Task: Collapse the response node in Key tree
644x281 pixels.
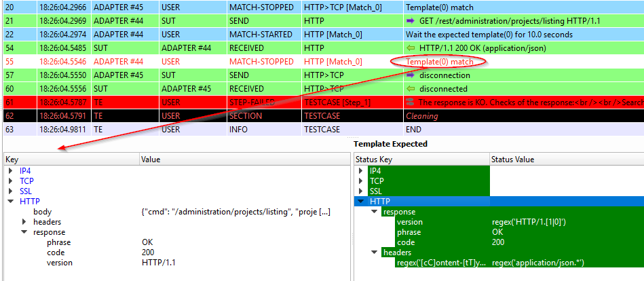Action: [x=24, y=233]
